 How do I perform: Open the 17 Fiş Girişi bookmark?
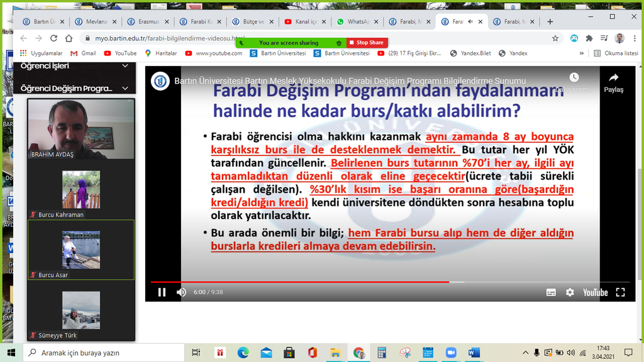coord(409,53)
